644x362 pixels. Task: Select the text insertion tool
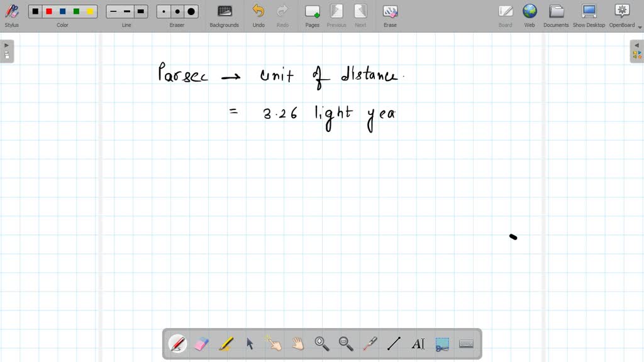tap(418, 343)
